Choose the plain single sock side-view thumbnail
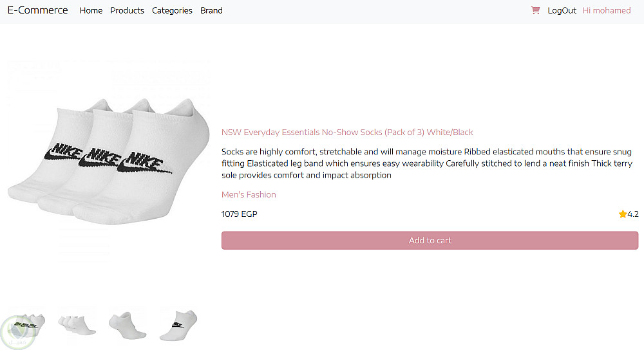The height and width of the screenshot is (350, 644). (x=128, y=325)
